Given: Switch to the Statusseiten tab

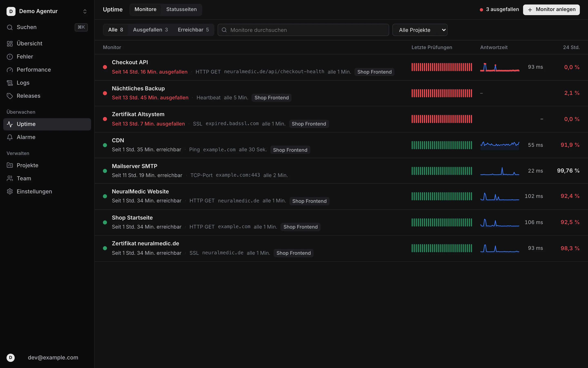Looking at the screenshot, I should click(x=182, y=9).
